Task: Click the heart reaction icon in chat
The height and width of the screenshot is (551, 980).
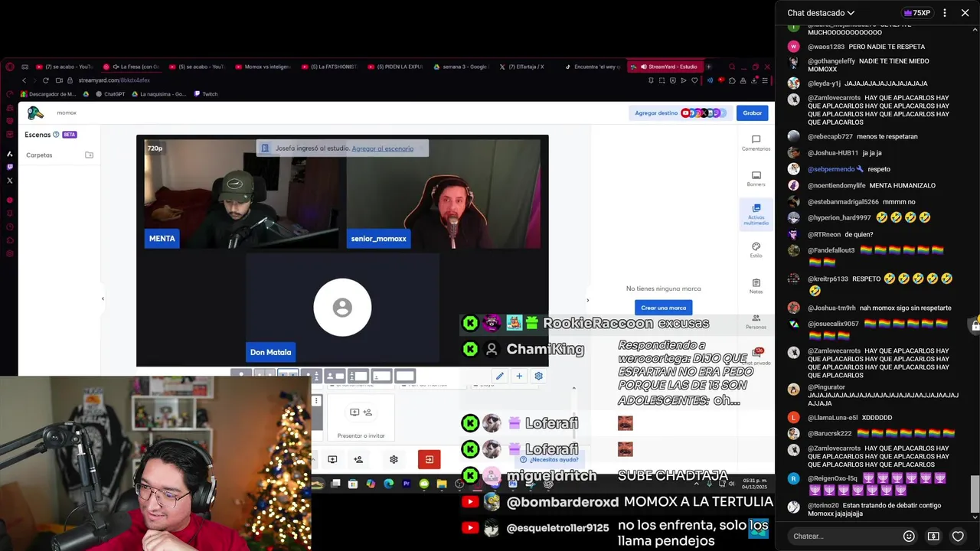Action: click(x=958, y=536)
